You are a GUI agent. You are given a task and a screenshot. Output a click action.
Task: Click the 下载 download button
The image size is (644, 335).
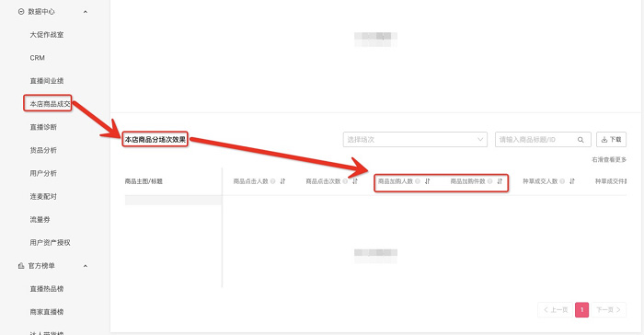tap(611, 139)
